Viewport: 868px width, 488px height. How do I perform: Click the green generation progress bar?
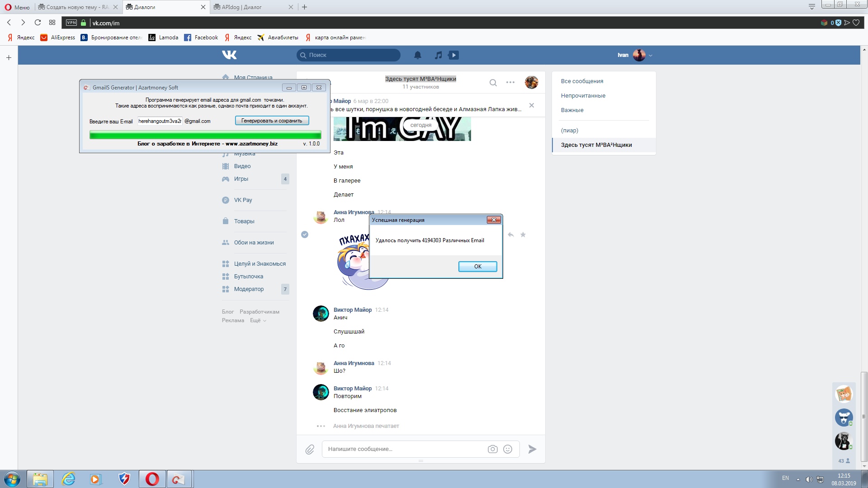coord(205,135)
